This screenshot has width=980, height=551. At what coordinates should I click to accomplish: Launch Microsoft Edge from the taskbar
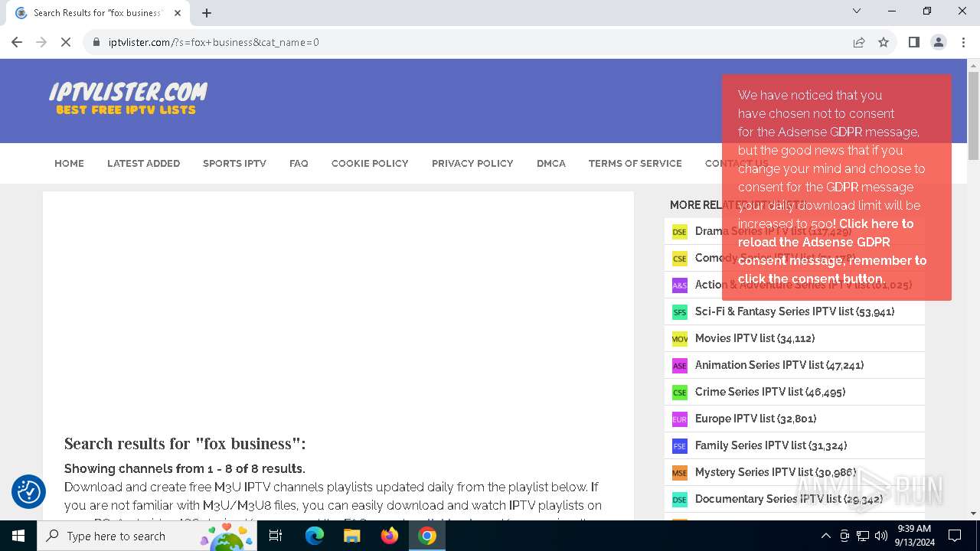click(315, 536)
